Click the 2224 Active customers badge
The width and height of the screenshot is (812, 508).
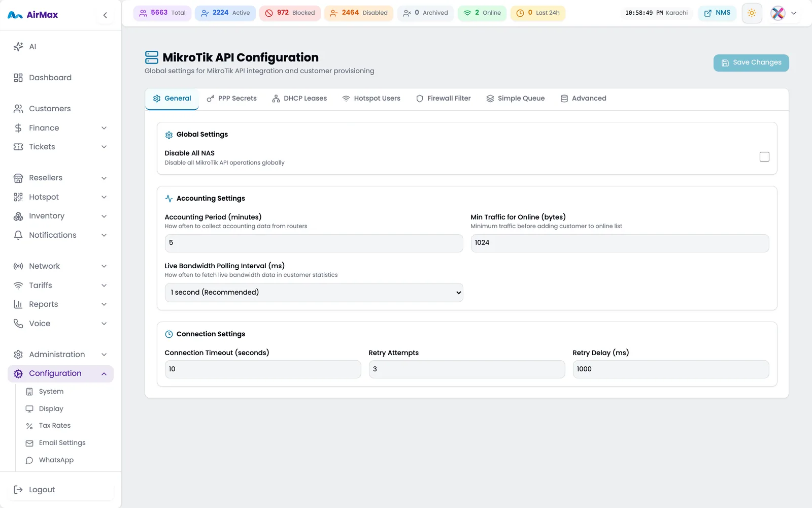coord(225,13)
